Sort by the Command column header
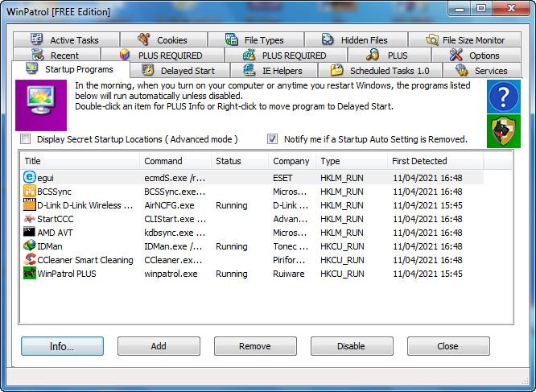Image resolution: width=536 pixels, height=392 pixels. pos(175,161)
